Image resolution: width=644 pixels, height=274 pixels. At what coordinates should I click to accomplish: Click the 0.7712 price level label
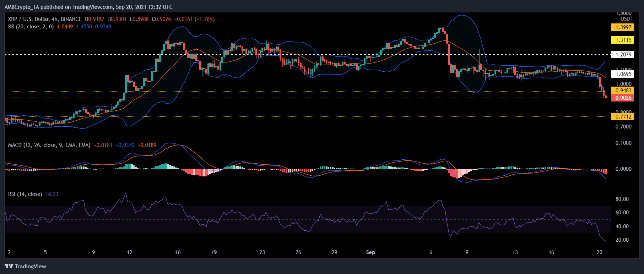(622, 117)
